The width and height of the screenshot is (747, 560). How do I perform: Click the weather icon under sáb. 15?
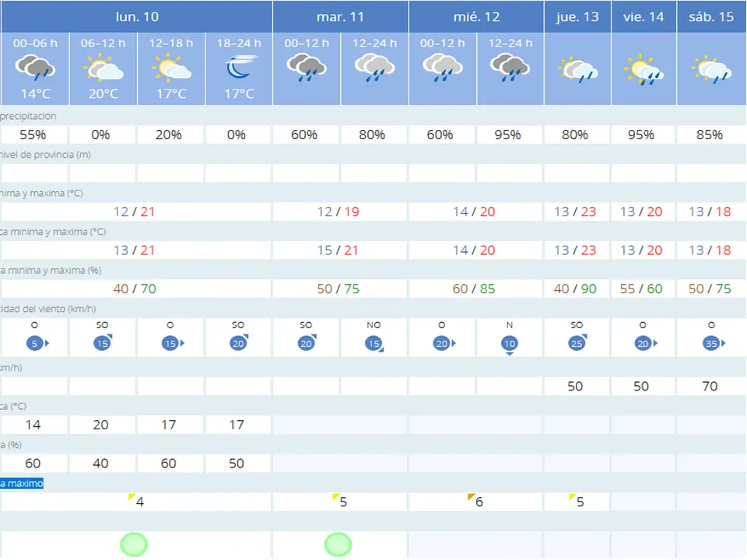tap(711, 70)
